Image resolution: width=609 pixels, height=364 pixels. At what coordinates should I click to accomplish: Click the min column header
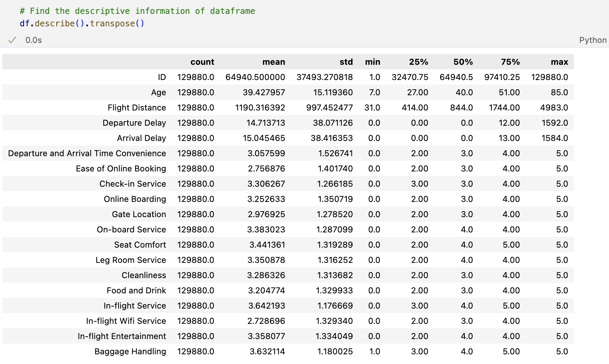click(373, 62)
